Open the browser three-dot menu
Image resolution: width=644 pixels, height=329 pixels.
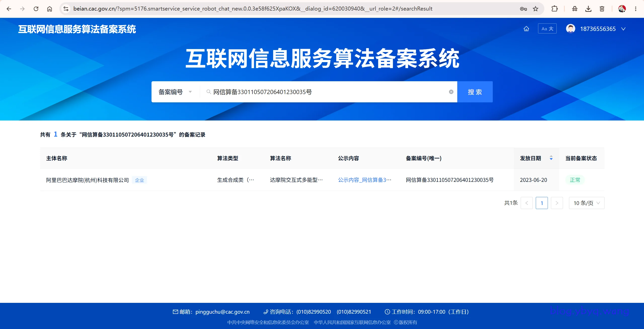[636, 9]
